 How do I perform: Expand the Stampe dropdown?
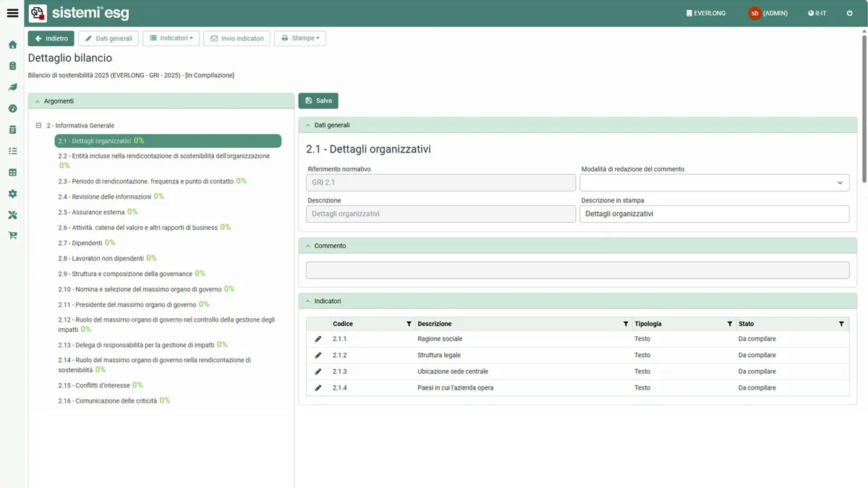[299, 38]
